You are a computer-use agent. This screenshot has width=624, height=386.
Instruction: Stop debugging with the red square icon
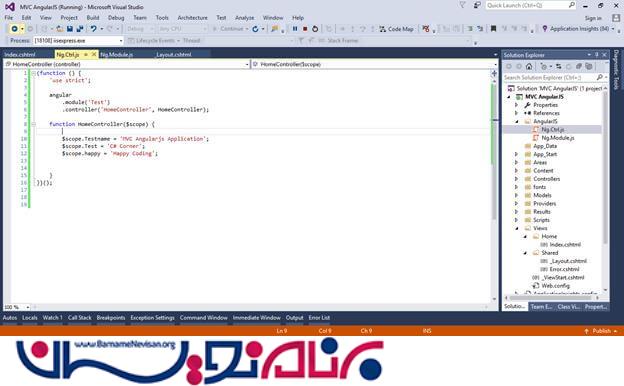coord(305,29)
